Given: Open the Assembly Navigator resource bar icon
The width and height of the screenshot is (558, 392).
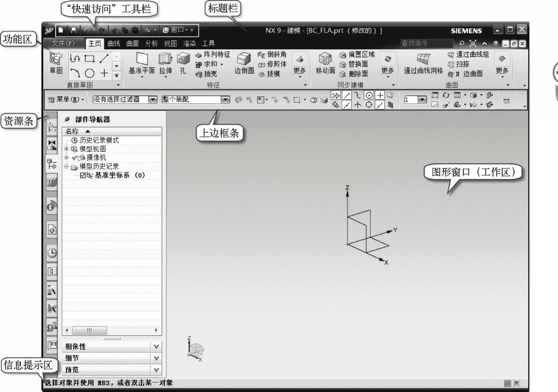Looking at the screenshot, I should (x=52, y=126).
